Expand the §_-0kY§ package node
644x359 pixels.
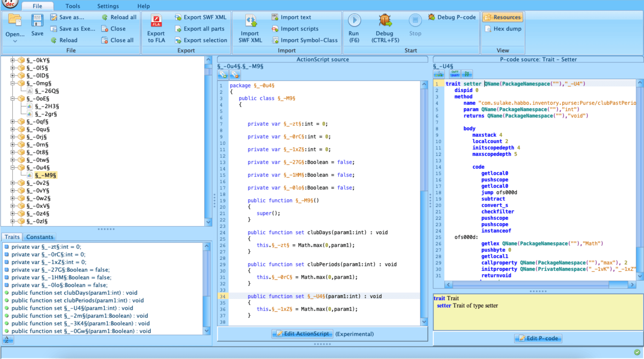click(x=13, y=60)
